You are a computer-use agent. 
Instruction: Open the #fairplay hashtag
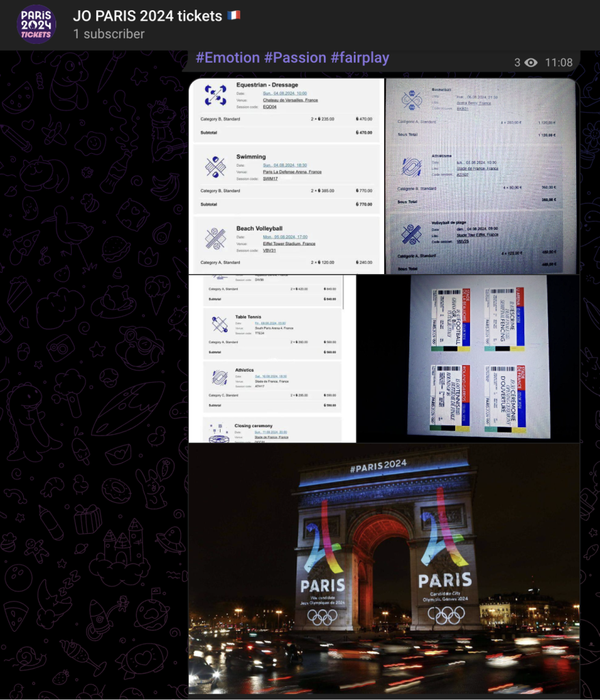(x=359, y=58)
